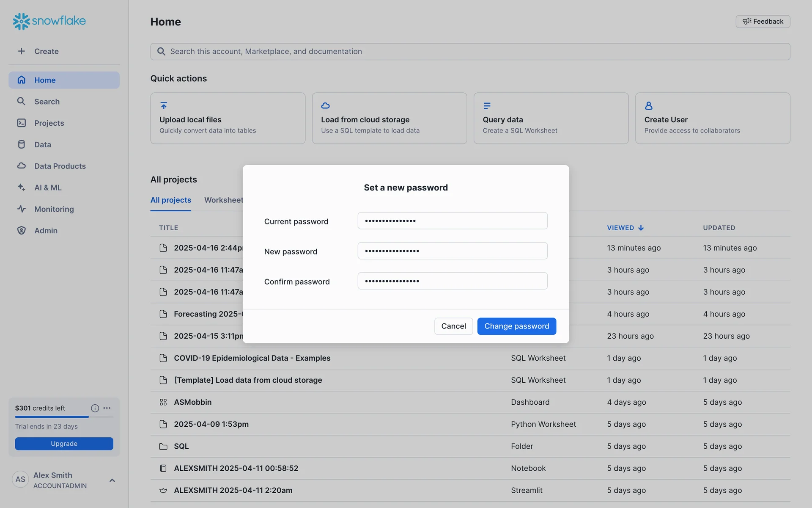Open the credits three-dot menu
This screenshot has height=508, width=812.
107,408
